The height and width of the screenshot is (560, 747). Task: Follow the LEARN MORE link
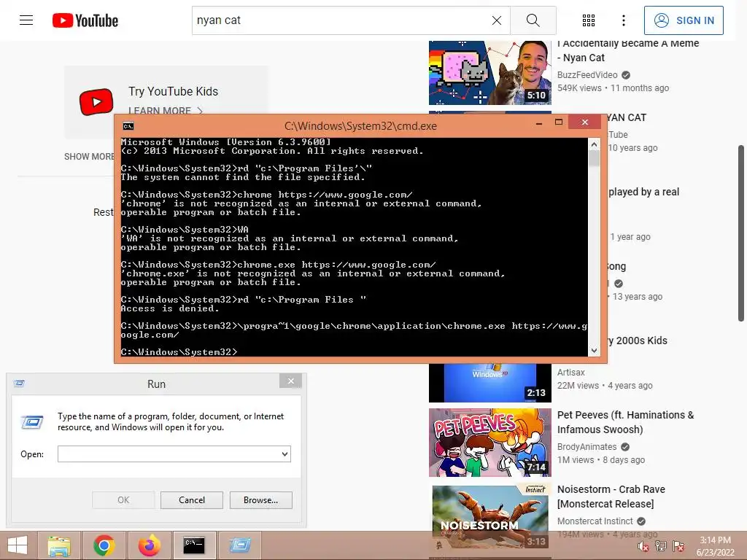(x=166, y=111)
